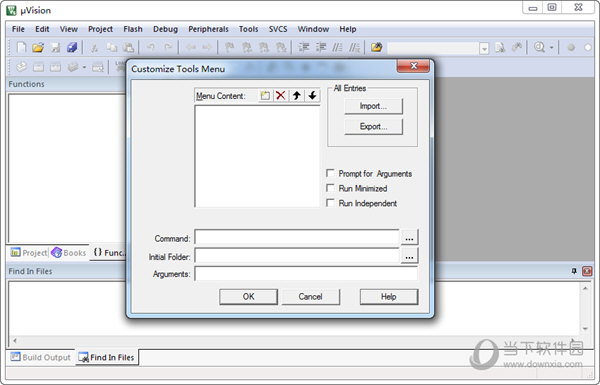This screenshot has height=385, width=600.
Task: Click the Arguments input field
Action: tap(306, 274)
